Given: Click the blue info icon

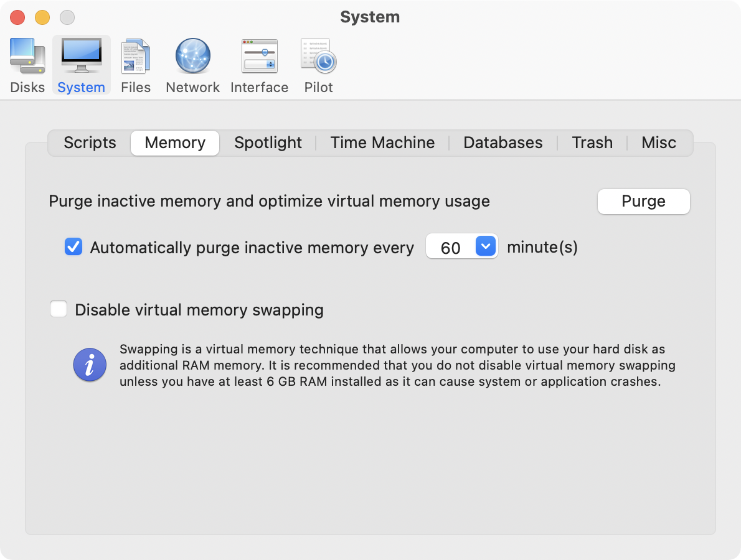Looking at the screenshot, I should coord(90,365).
